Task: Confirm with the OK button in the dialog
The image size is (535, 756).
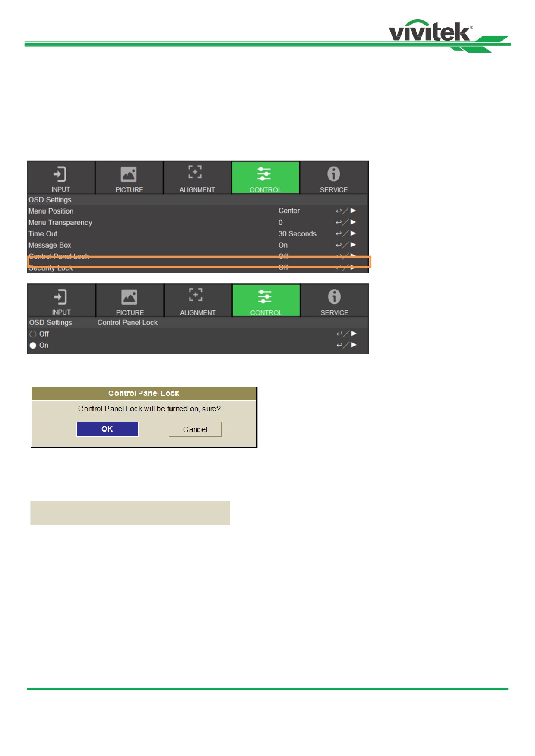Action: [x=108, y=429]
